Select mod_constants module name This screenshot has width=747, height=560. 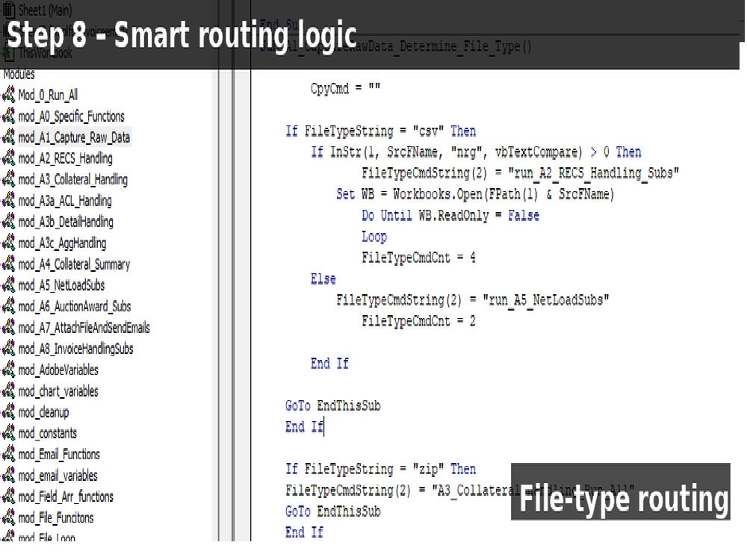pyautogui.click(x=48, y=433)
